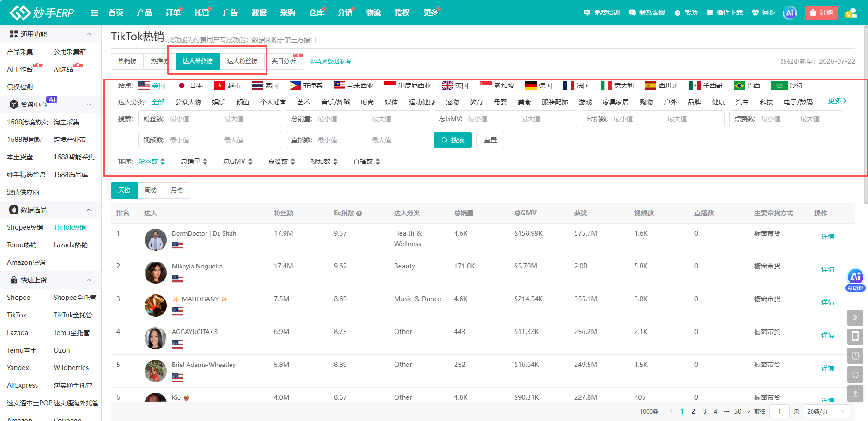Screen dimensions: 868x421
Task: Expand 更多 talent categories
Action: tap(838, 101)
